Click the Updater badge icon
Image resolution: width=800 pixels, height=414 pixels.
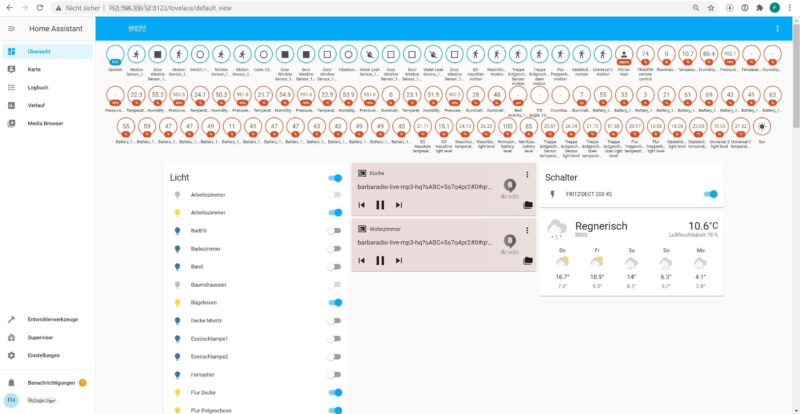115,54
